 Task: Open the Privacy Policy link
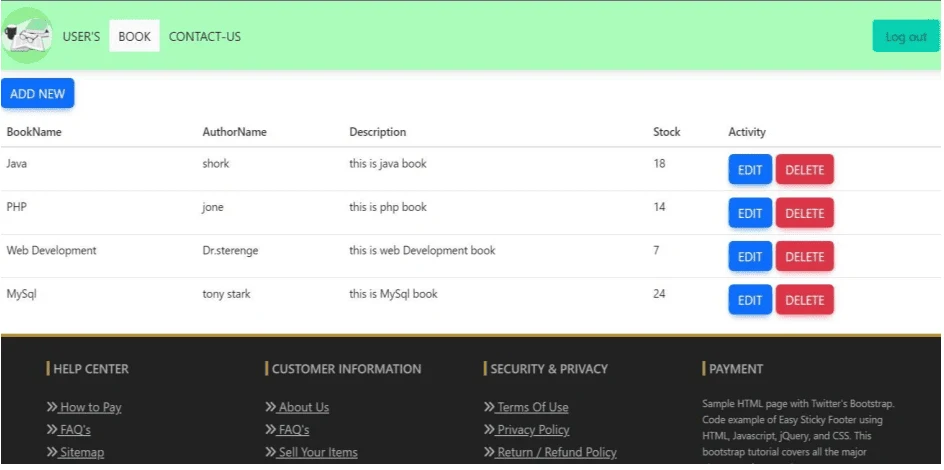(x=533, y=430)
